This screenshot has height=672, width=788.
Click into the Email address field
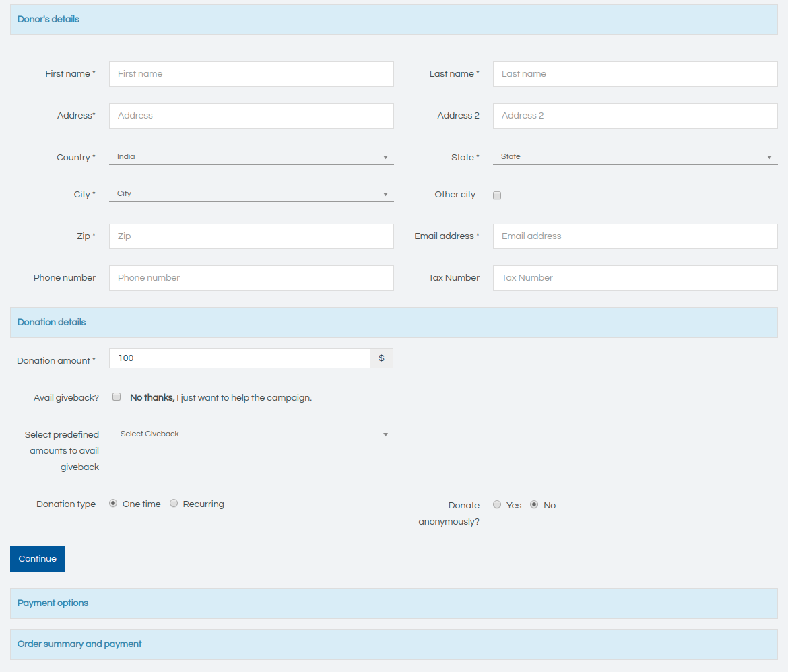(634, 236)
